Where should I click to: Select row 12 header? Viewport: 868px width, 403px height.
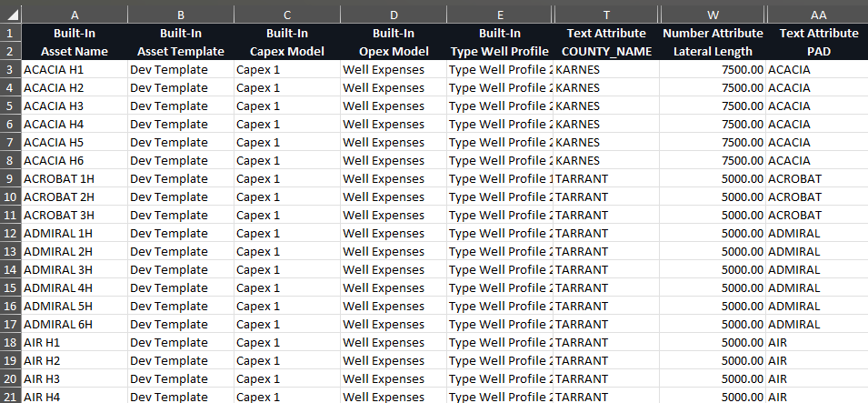coord(11,234)
